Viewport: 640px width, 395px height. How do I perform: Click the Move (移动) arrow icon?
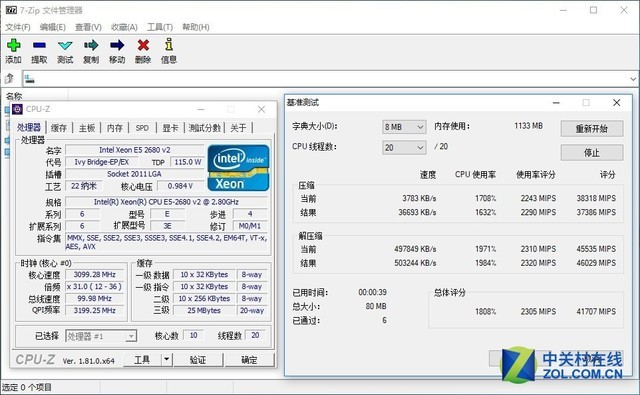point(117,45)
